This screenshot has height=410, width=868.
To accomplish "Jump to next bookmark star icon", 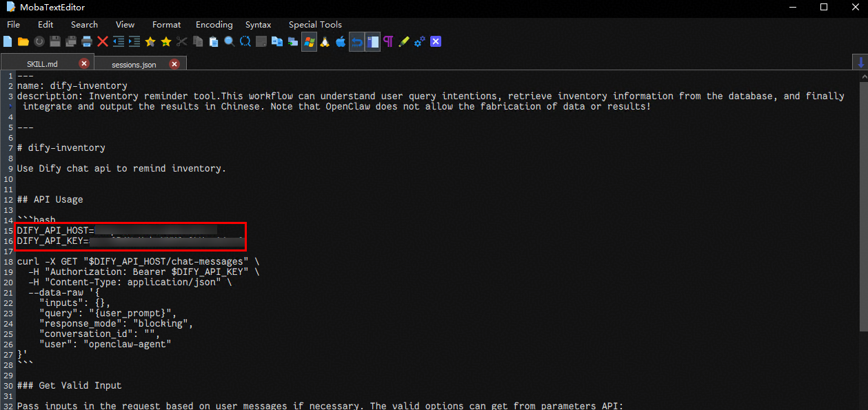I will [166, 42].
